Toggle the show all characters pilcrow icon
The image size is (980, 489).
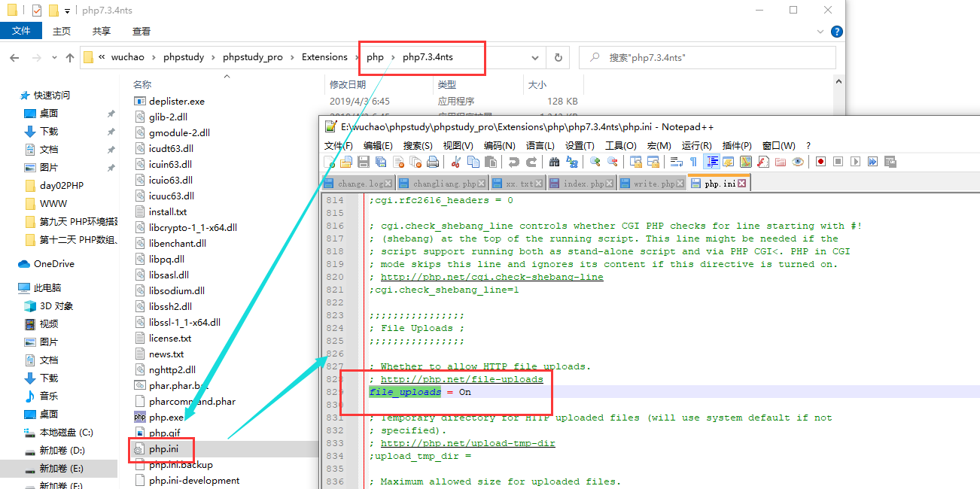pyautogui.click(x=693, y=162)
